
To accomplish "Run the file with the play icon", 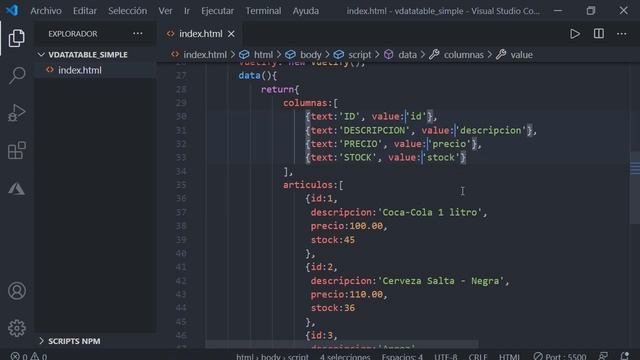I will tap(575, 34).
